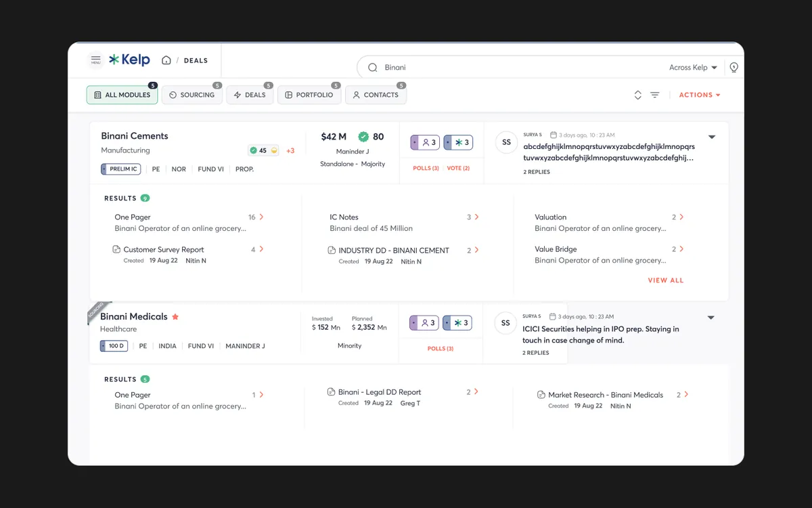Expand the Binani Cements comment caret
Viewport: 812px width, 508px height.
point(711,137)
